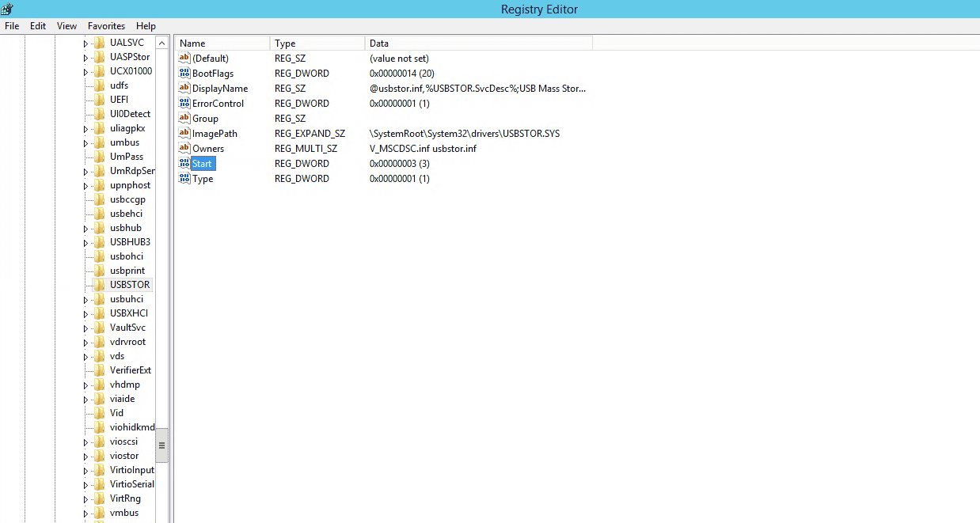The image size is (980, 523).
Task: Click the string icon next to Group
Action: click(184, 119)
